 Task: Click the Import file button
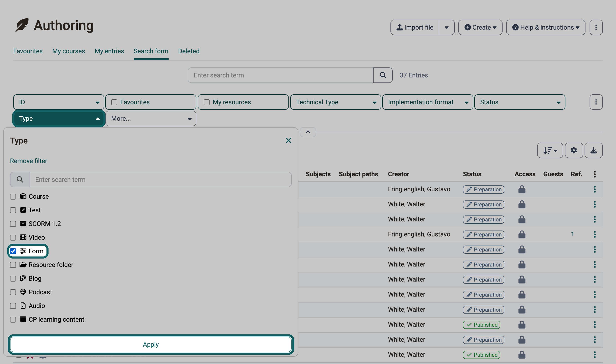coord(415,27)
